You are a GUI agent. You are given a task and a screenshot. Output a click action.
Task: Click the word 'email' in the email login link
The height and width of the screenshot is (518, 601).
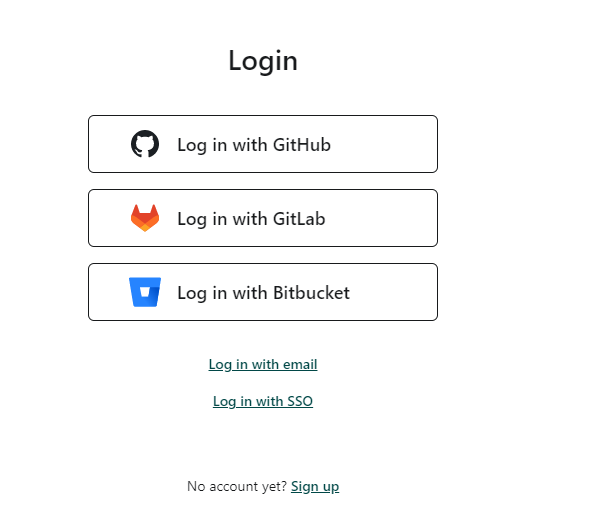click(300, 364)
